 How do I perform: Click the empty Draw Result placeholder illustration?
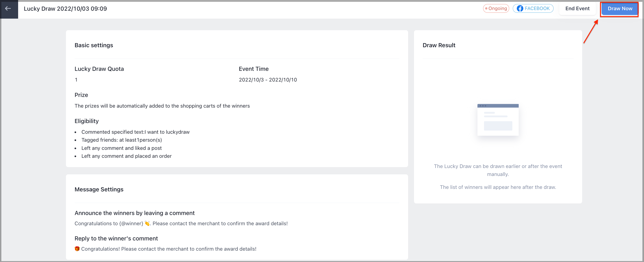click(498, 120)
